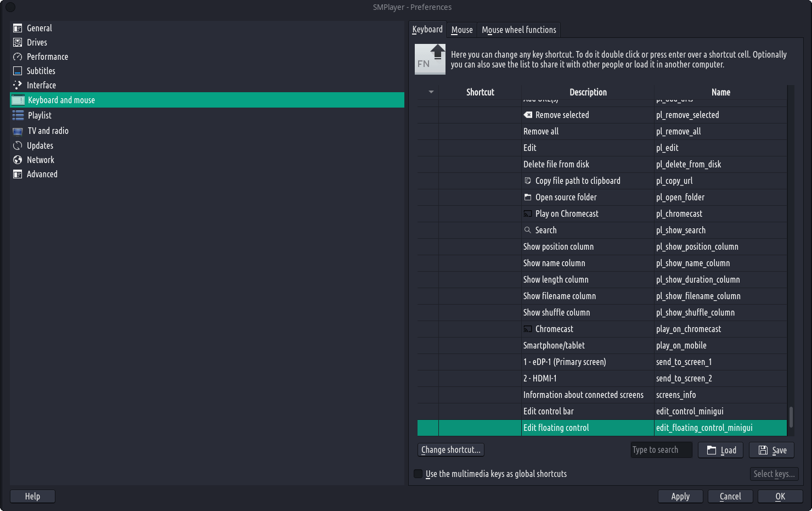
Task: Select the Remove all row
Action: (602, 131)
